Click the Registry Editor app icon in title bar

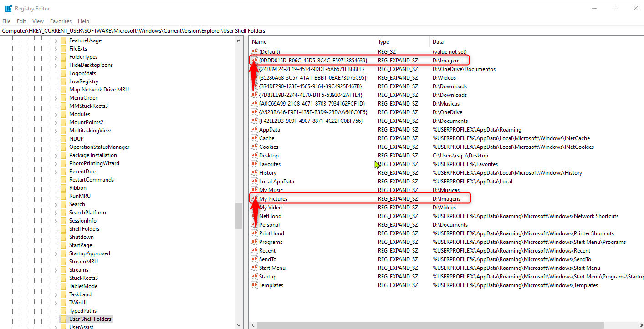coord(9,8)
